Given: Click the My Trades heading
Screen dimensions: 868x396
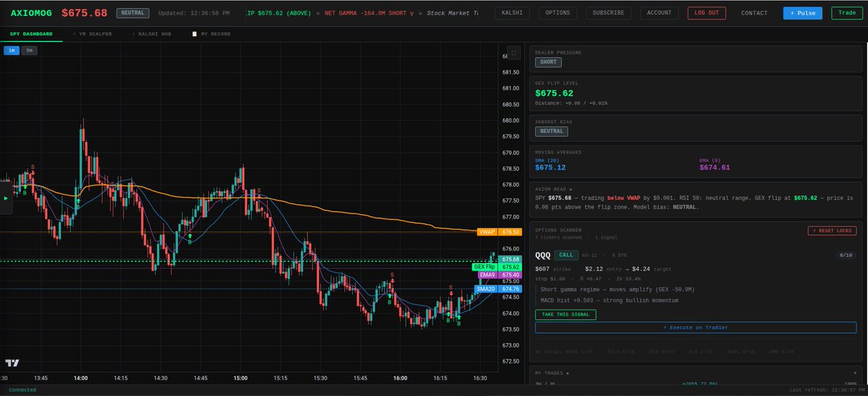Looking at the screenshot, I should (x=553, y=374).
